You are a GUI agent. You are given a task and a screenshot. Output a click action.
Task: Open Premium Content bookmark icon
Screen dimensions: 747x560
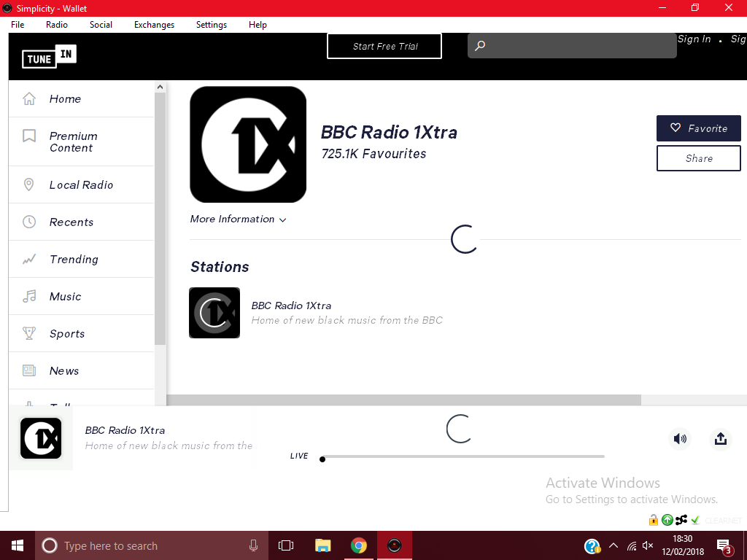pyautogui.click(x=29, y=136)
